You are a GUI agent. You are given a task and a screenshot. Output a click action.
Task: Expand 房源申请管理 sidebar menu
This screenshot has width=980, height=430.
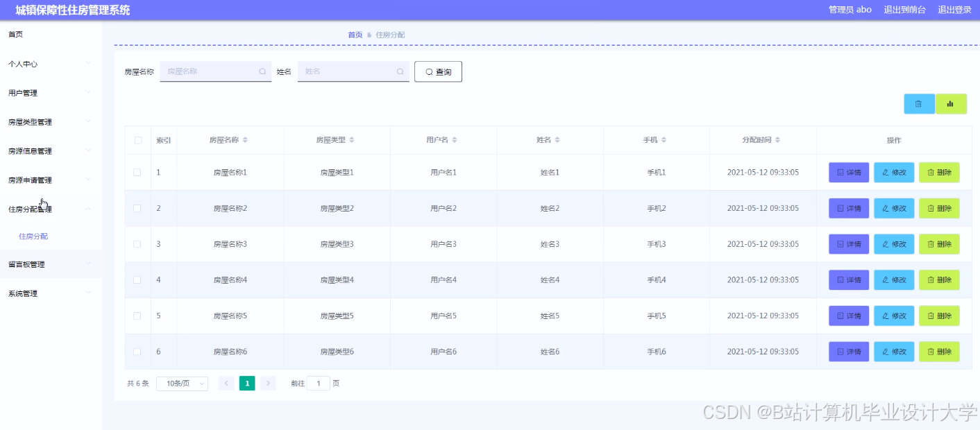[51, 180]
